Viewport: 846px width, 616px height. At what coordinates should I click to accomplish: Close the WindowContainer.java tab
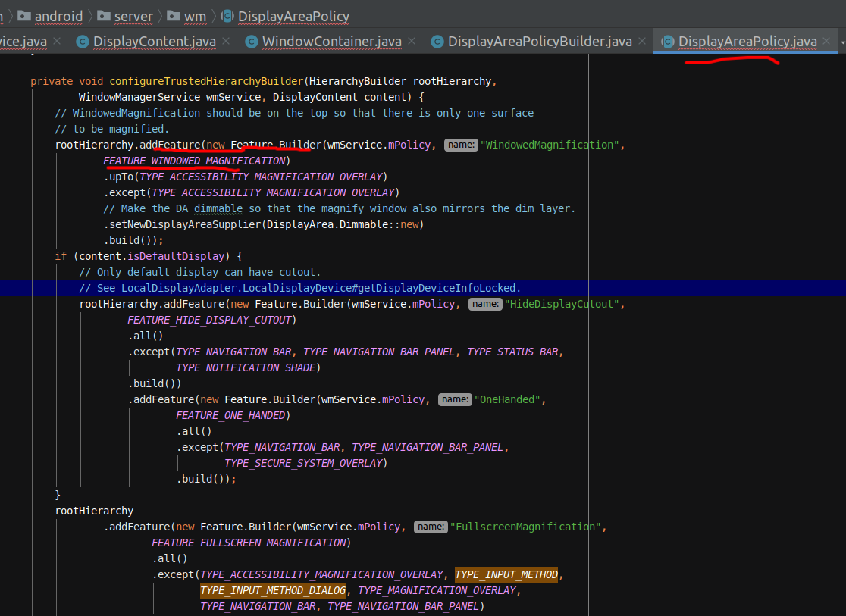point(412,41)
